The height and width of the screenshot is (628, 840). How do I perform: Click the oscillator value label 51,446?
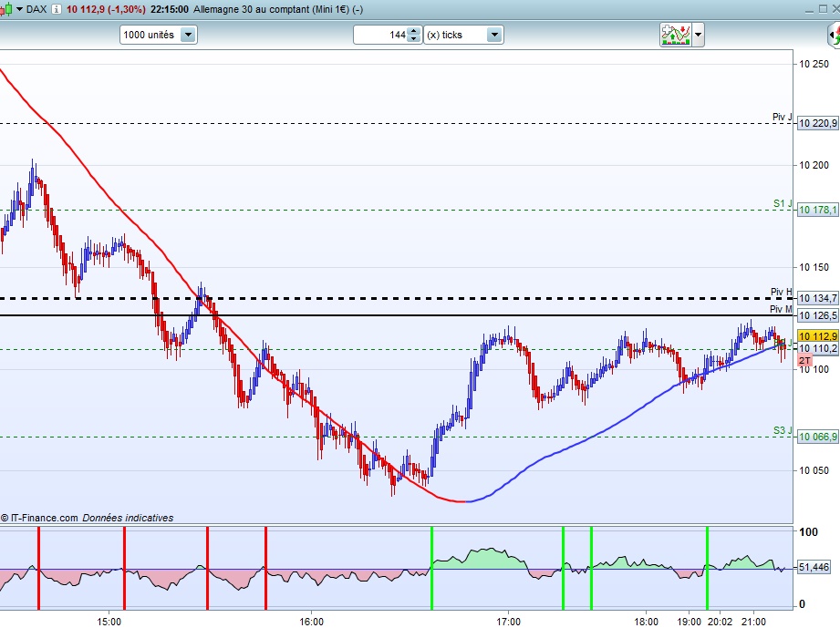click(814, 567)
